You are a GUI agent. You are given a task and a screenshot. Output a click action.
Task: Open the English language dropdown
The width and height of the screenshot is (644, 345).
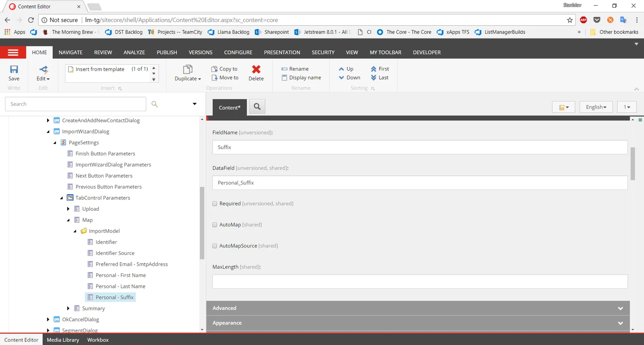tap(596, 107)
